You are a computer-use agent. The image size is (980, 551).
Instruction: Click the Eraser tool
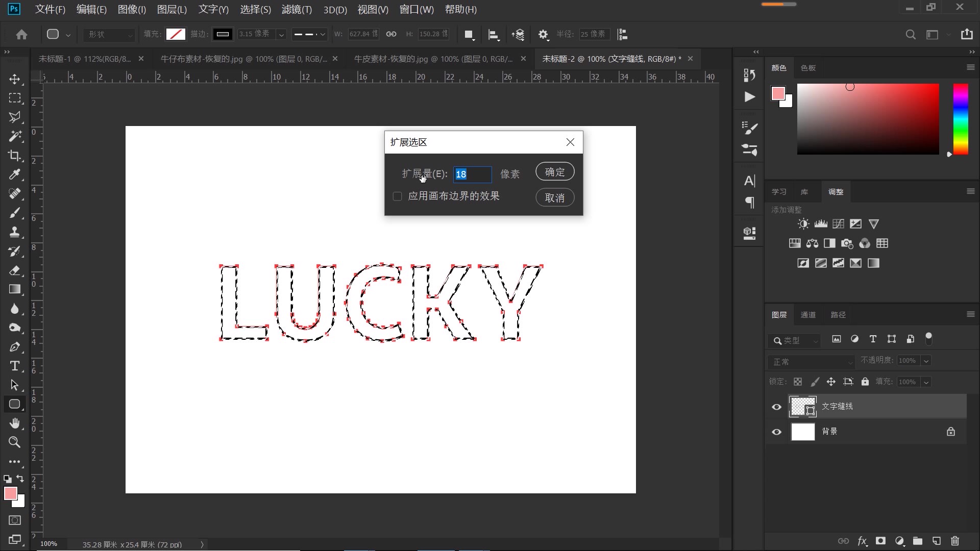[x=14, y=270]
